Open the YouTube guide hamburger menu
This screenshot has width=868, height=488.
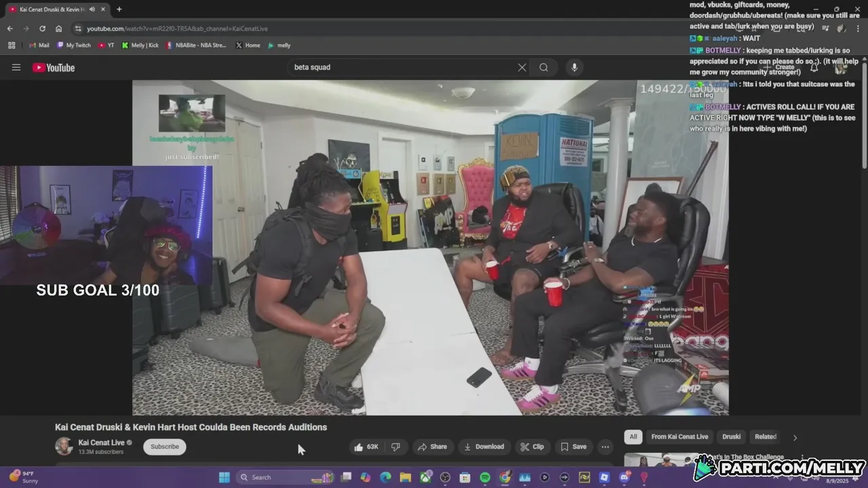coord(16,67)
